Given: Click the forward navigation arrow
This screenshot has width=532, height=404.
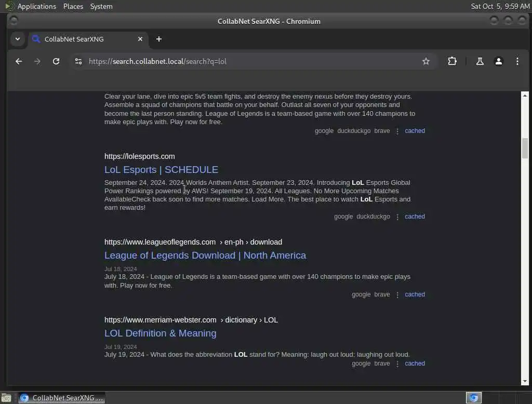Looking at the screenshot, I should [x=37, y=61].
